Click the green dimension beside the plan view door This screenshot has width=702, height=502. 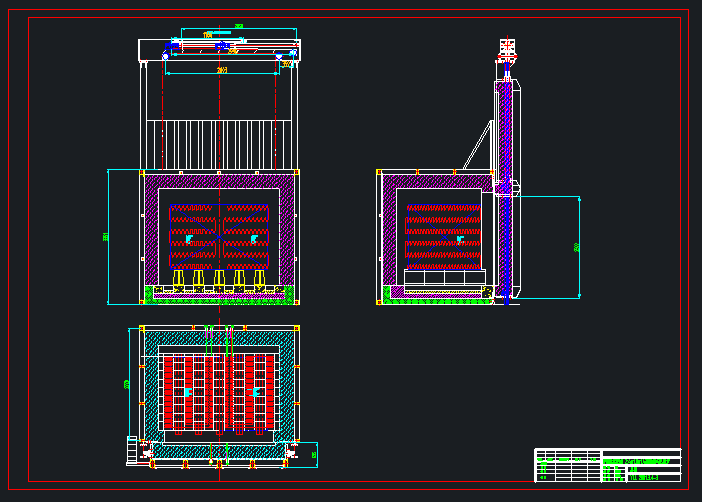click(x=314, y=455)
